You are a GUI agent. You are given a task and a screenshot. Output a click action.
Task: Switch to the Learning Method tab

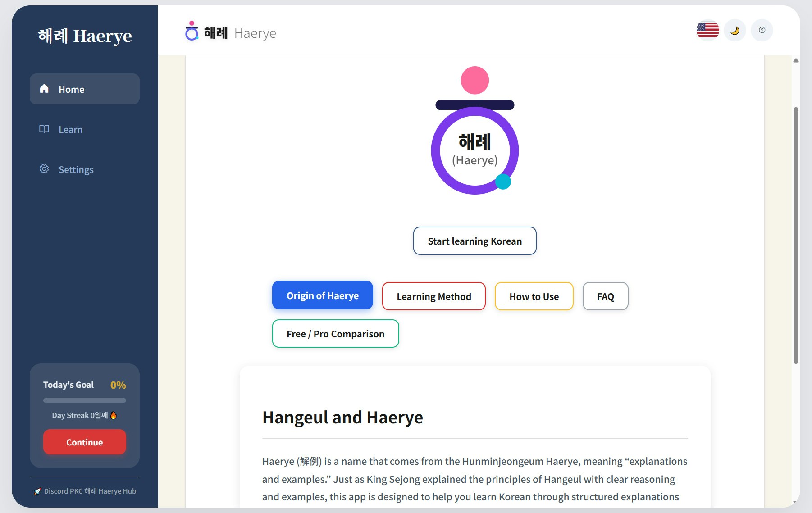tap(433, 296)
